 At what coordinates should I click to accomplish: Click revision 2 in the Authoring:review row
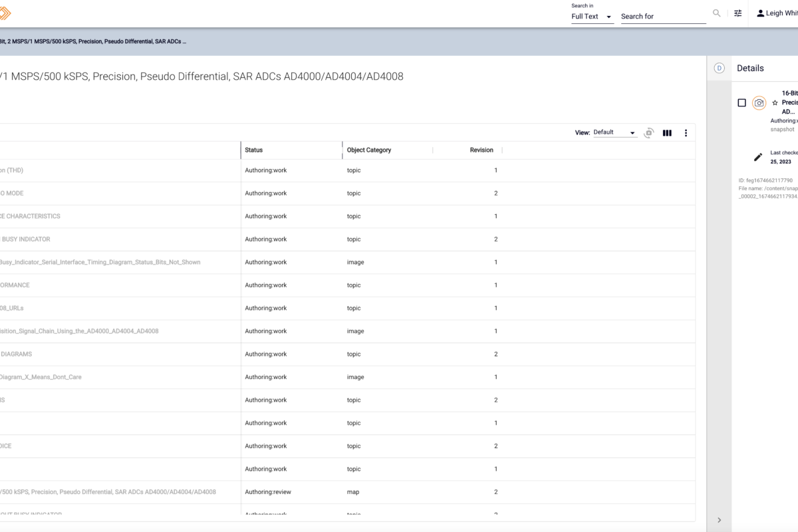[x=495, y=492]
